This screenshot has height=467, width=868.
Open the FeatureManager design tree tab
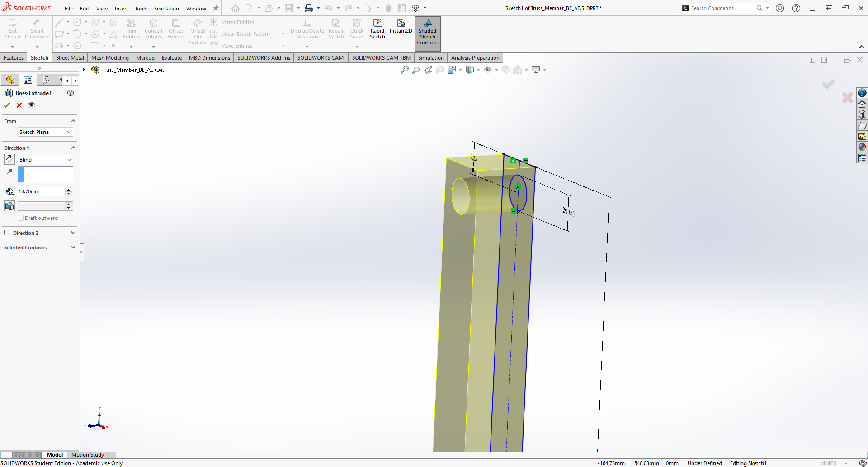click(10, 80)
